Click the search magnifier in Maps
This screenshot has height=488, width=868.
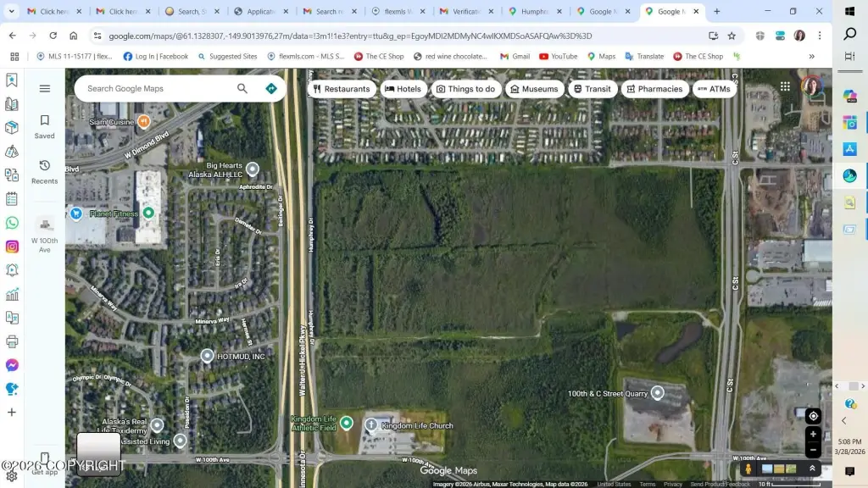[242, 88]
